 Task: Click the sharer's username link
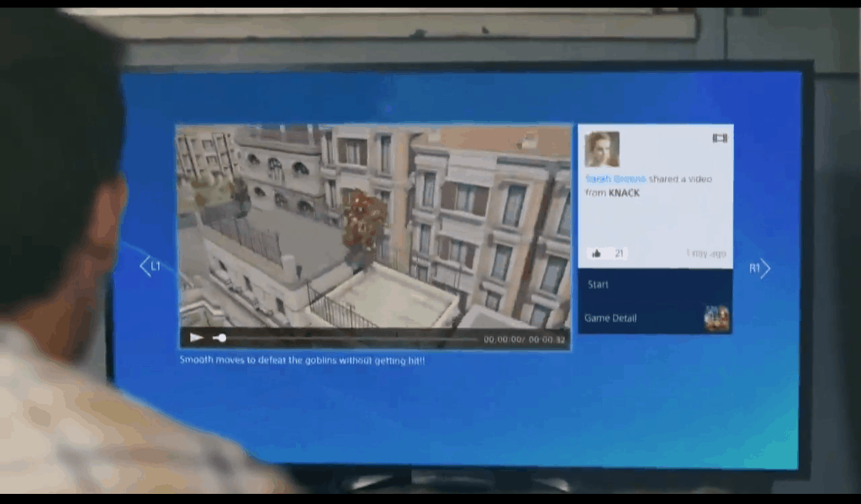click(615, 179)
